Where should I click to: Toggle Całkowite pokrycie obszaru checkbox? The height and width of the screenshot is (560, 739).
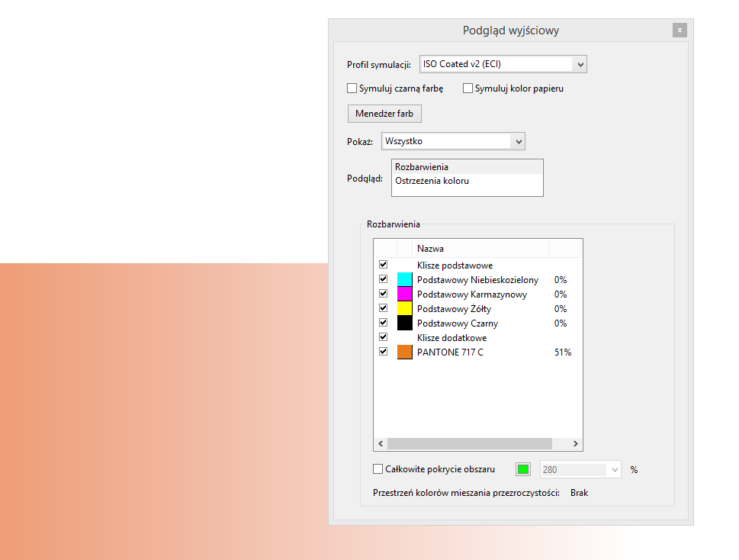pos(378,470)
